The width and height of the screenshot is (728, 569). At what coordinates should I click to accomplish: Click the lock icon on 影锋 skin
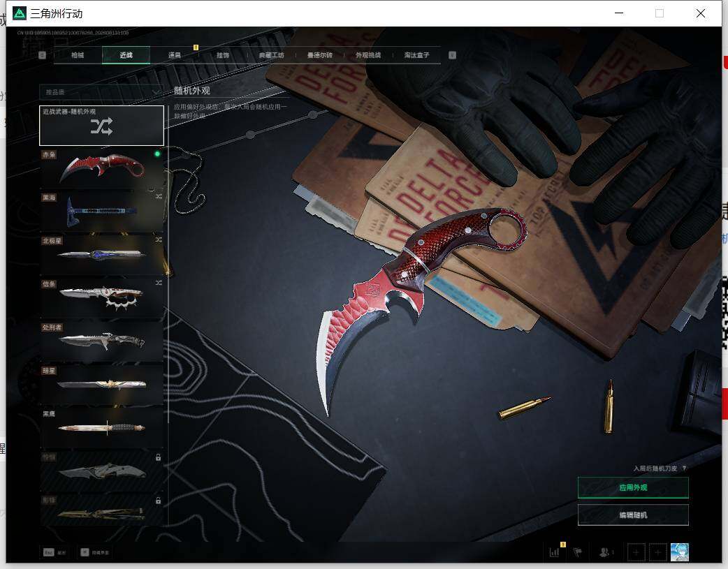tap(159, 501)
